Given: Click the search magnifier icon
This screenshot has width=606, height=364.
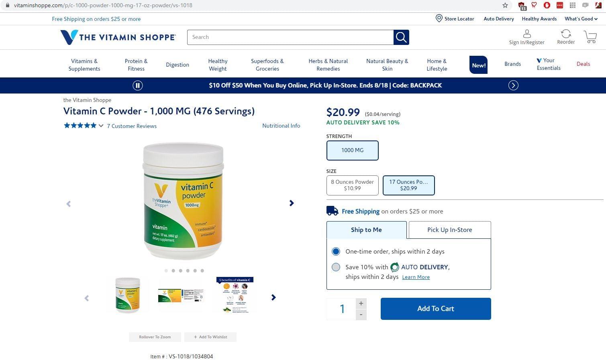Looking at the screenshot, I should [401, 37].
